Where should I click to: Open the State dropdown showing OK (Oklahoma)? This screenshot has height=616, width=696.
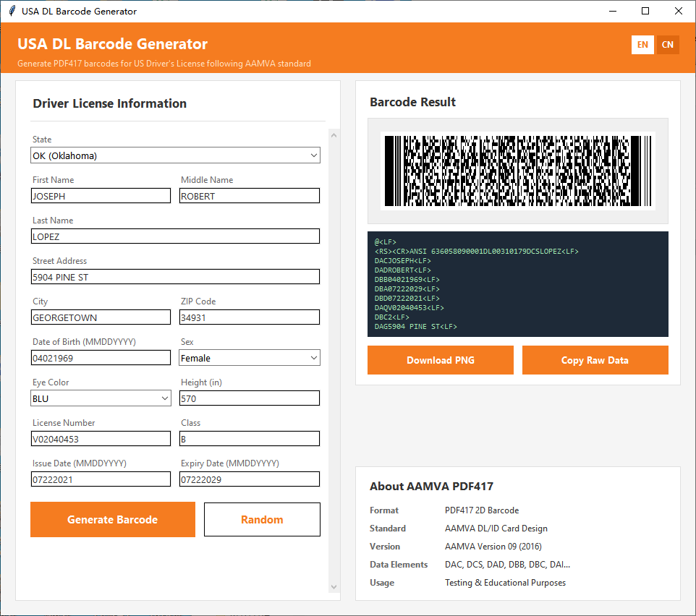pos(175,155)
